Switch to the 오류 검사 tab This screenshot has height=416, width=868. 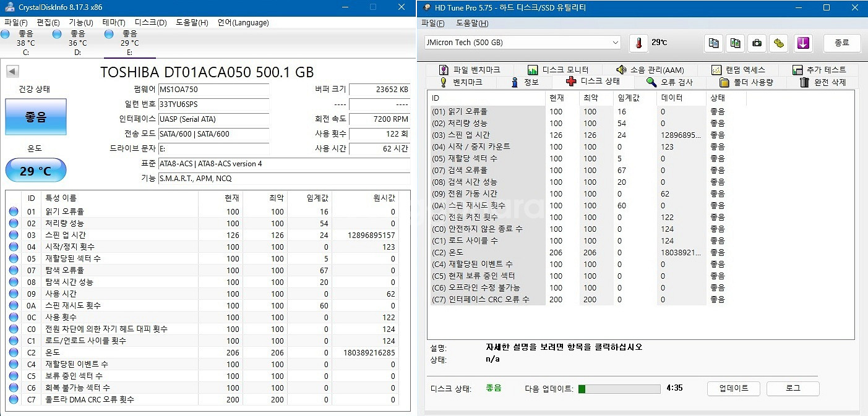tap(670, 82)
